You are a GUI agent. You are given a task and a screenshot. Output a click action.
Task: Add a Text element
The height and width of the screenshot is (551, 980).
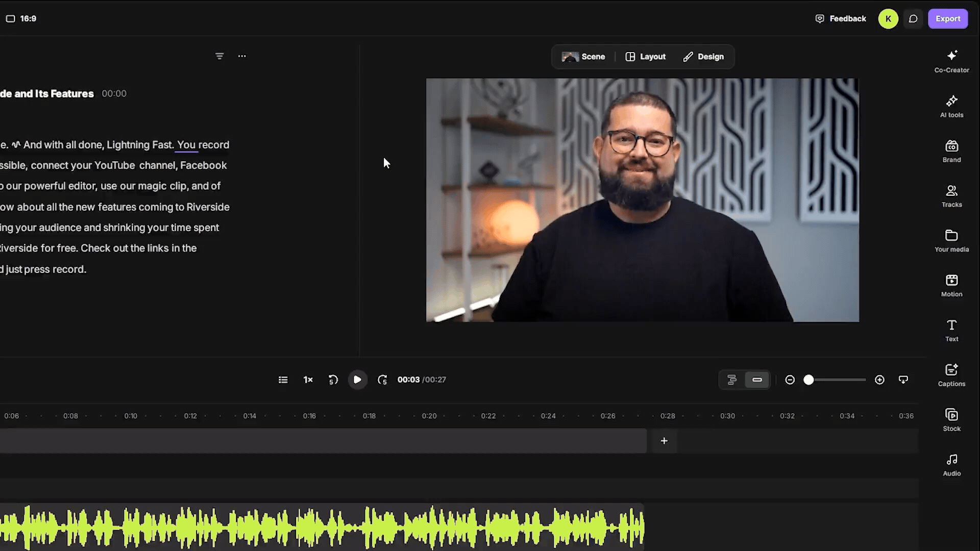tap(951, 331)
